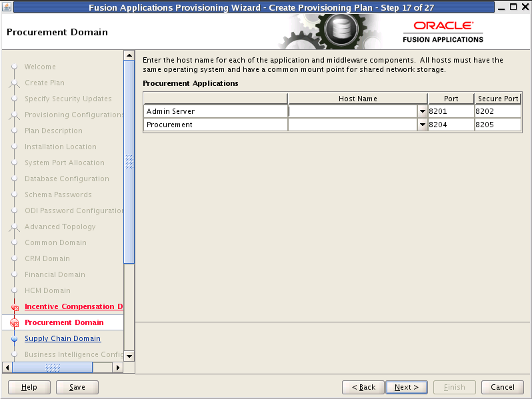Open the Java window menu icon
Image resolution: width=532 pixels, height=399 pixels.
coord(7,7)
